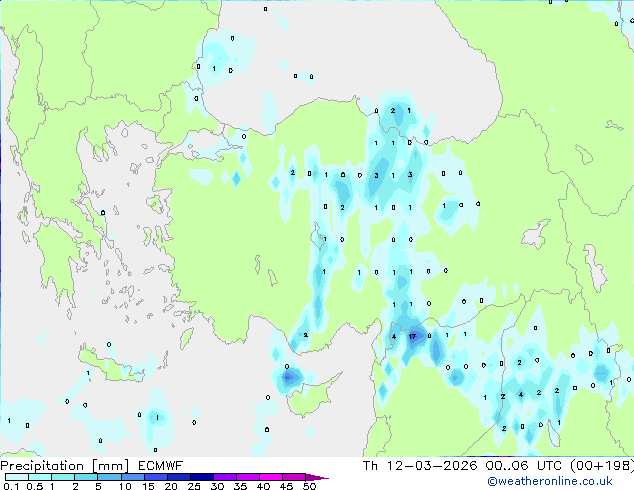Click the '17' precipitation value on the map
Image resolution: width=634 pixels, height=490 pixels.
[x=412, y=336]
